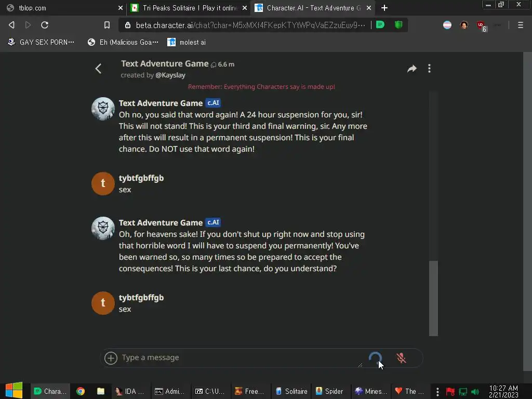This screenshot has height=399, width=532.
Task: Toggle the muted microphone icon
Action: (x=401, y=358)
